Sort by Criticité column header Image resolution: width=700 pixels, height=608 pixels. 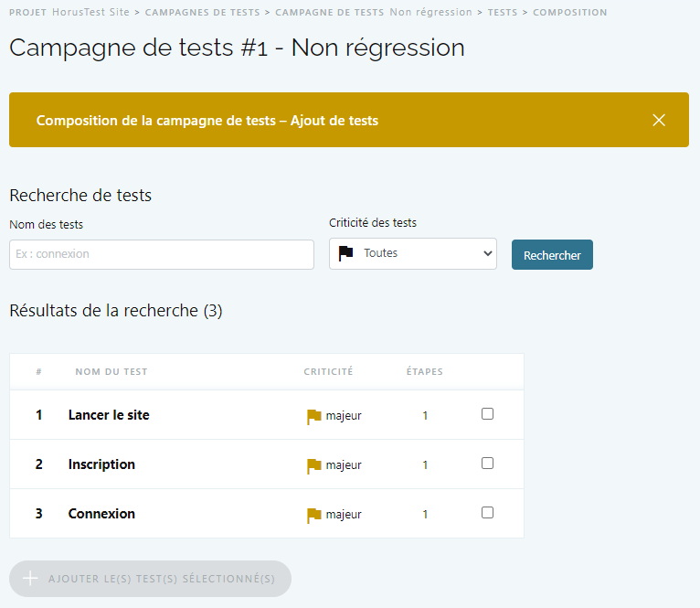[x=328, y=372]
